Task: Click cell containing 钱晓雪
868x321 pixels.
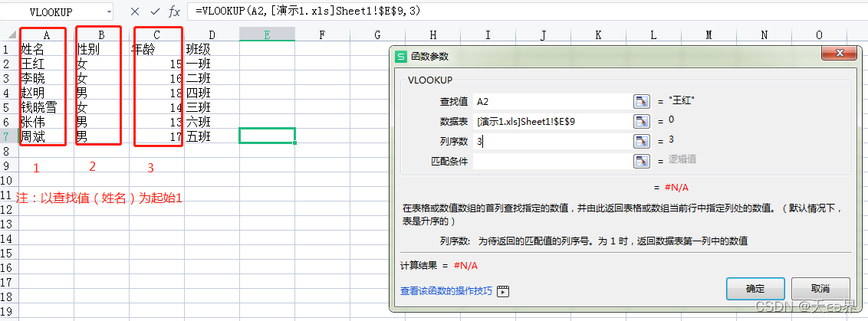Action: tap(47, 107)
